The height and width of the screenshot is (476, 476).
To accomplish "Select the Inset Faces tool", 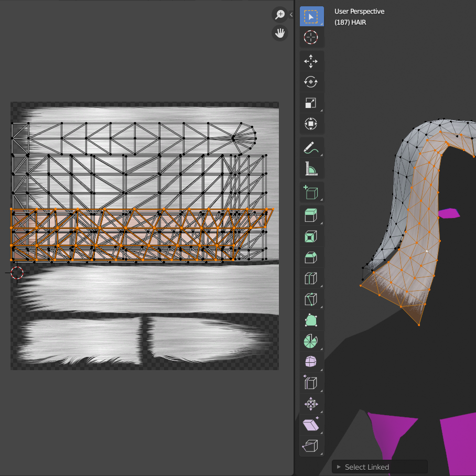I will (x=311, y=236).
